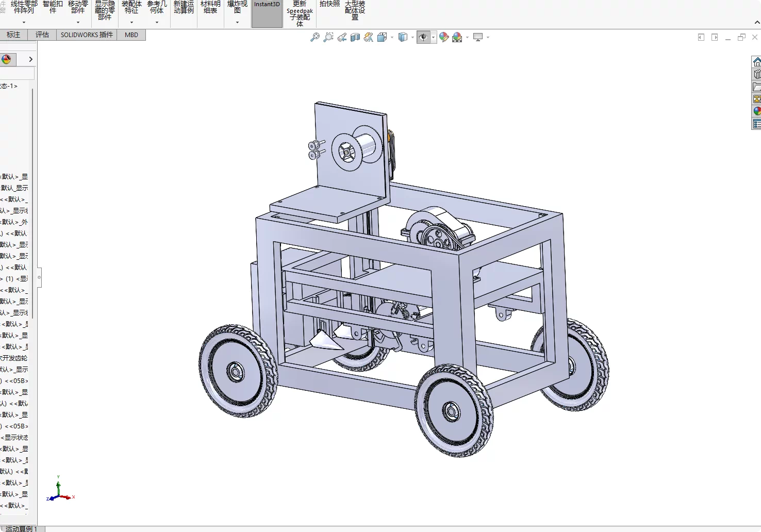Click the Edit Appearance icon
This screenshot has height=532, width=761.
pyautogui.click(x=444, y=37)
